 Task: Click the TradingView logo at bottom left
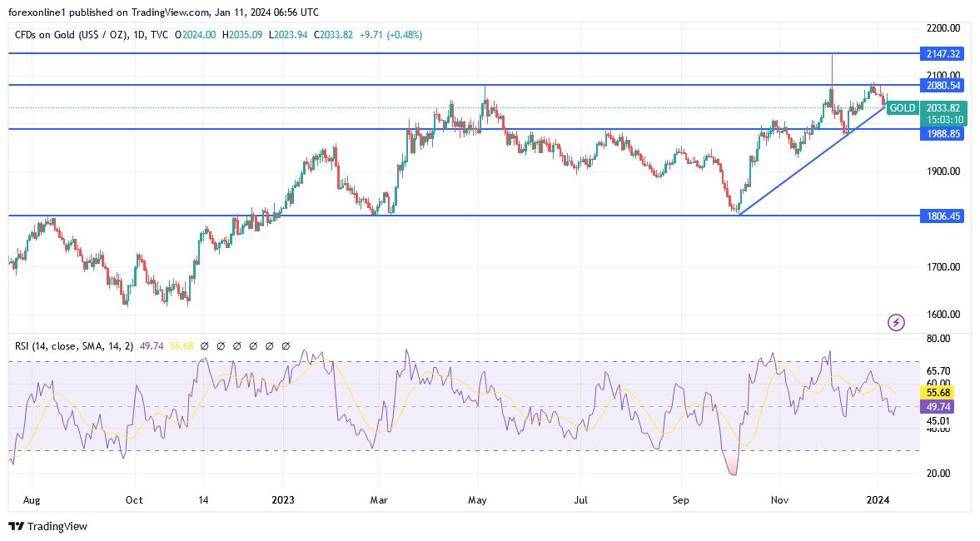[48, 526]
